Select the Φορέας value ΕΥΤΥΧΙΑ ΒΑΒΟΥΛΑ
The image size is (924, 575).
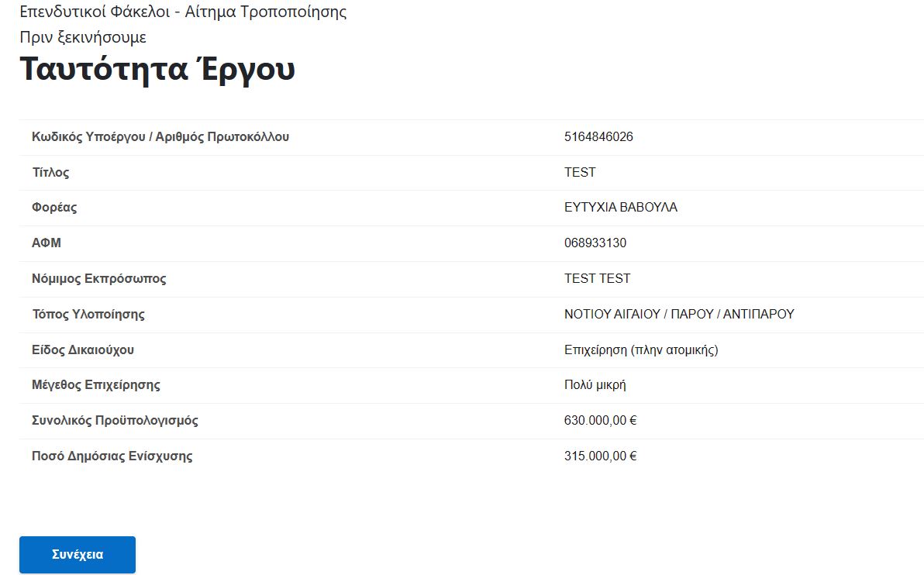[620, 208]
